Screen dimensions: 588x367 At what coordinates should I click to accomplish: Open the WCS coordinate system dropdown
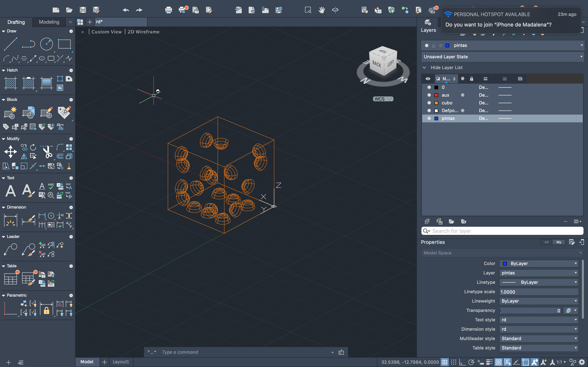point(383,99)
